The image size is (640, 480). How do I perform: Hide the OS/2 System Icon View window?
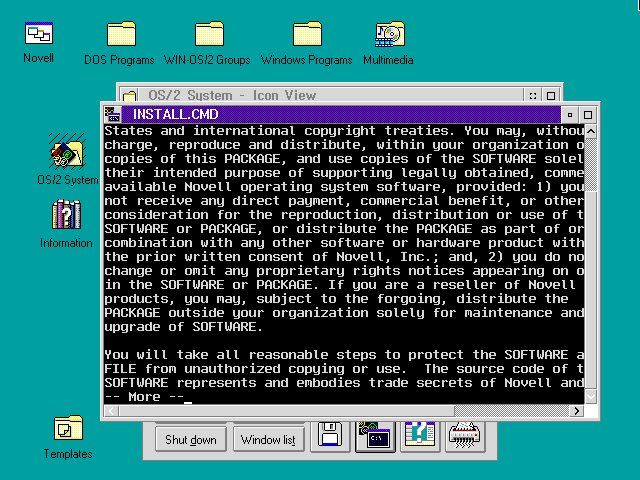click(533, 96)
